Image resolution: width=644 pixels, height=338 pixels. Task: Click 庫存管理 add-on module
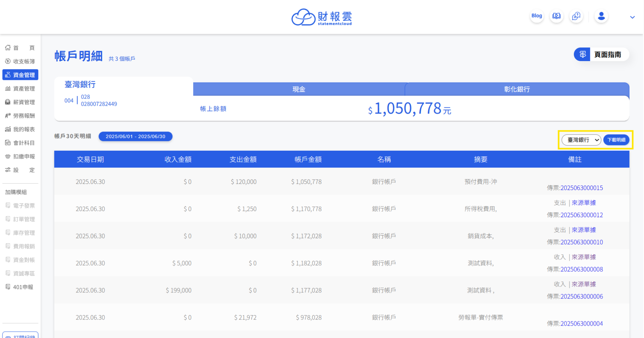(20, 233)
